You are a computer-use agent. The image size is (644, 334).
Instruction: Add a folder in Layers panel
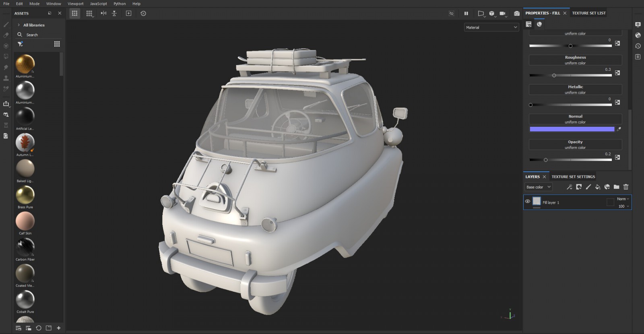pos(616,187)
